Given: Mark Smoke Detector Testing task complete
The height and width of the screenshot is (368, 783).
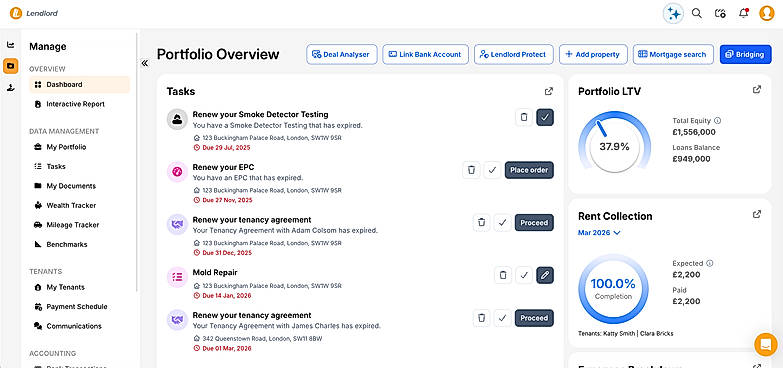Looking at the screenshot, I should [x=545, y=117].
